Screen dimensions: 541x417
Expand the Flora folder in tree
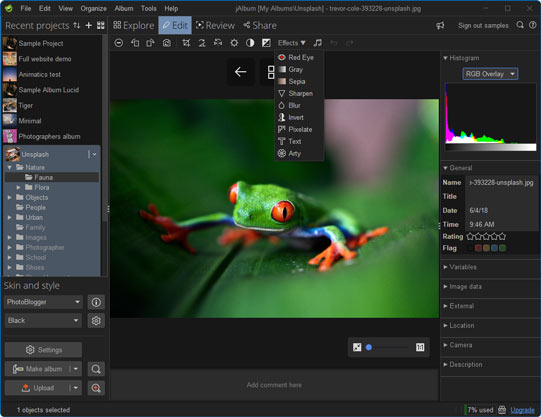(x=19, y=187)
